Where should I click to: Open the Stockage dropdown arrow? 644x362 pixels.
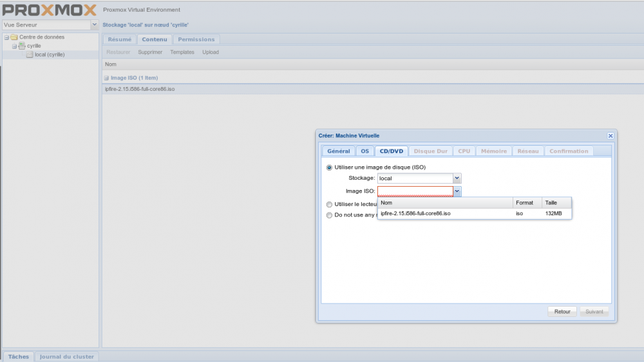click(x=457, y=178)
